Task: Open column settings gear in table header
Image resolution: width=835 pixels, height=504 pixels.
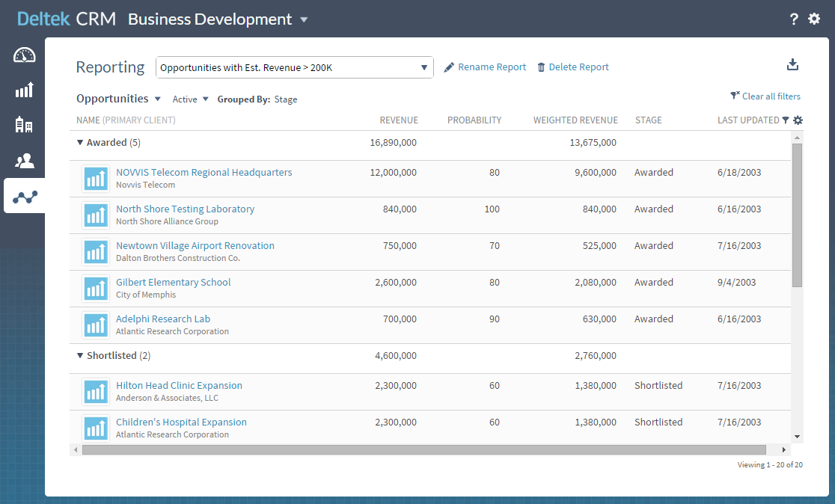Action: [798, 120]
